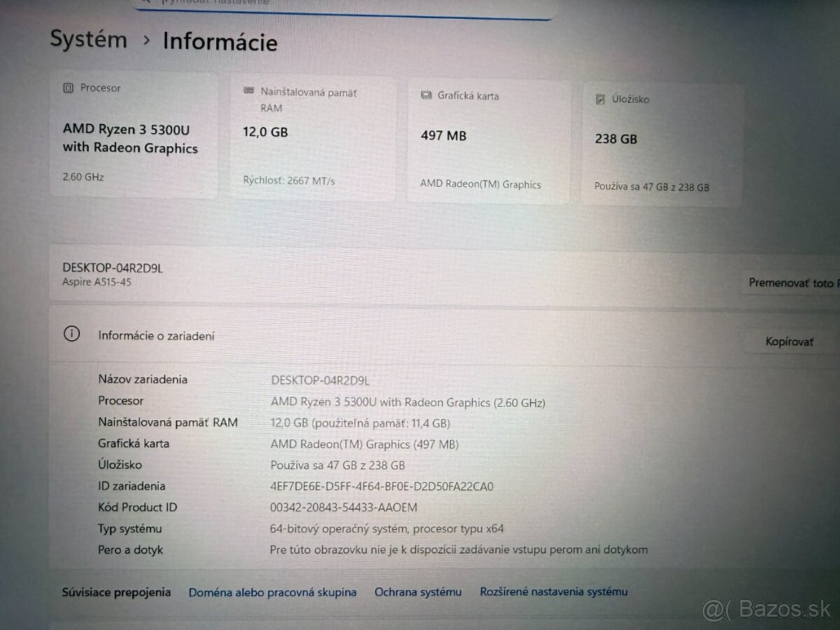This screenshot has height=630, width=840.
Task: Select the ID zariadenia value 4EF7DE6E-D5FF-4F64
Action: pyautogui.click(x=381, y=486)
